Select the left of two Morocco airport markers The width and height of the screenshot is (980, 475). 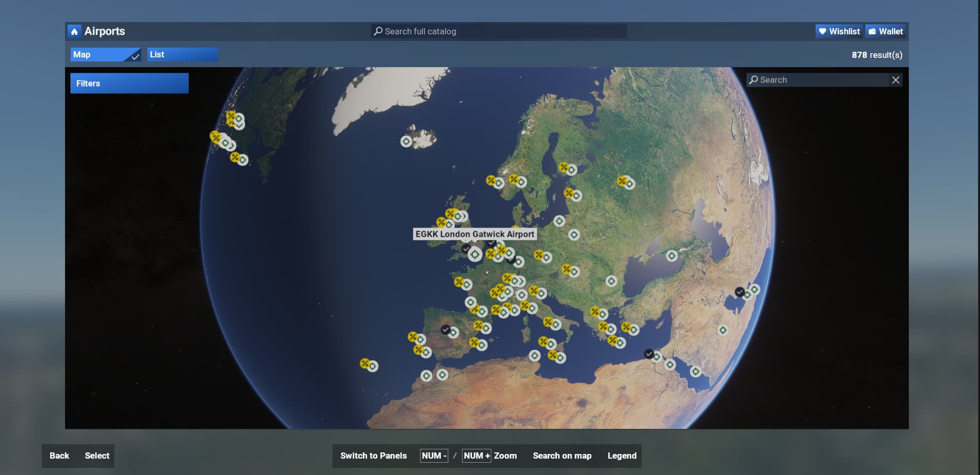coord(427,376)
